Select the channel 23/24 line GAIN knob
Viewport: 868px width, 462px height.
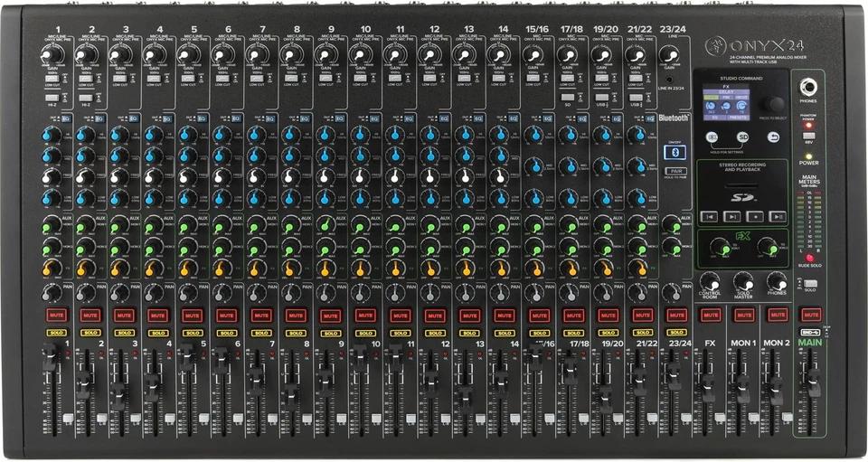click(x=670, y=55)
